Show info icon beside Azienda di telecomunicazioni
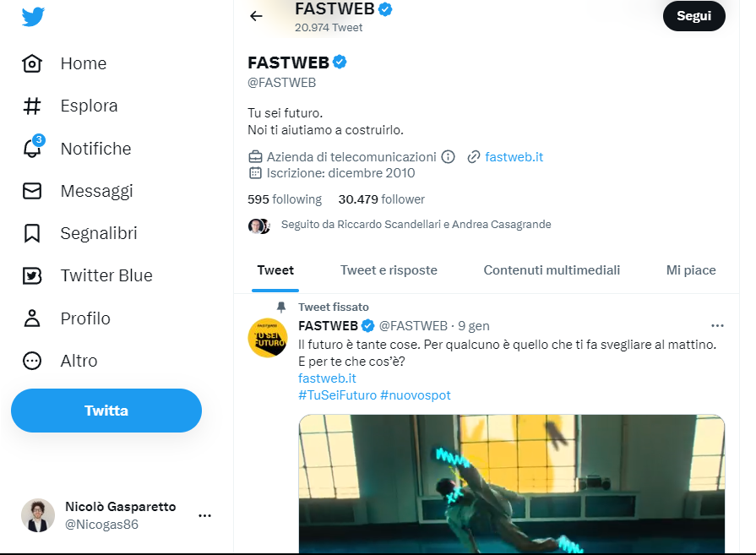 tap(449, 157)
